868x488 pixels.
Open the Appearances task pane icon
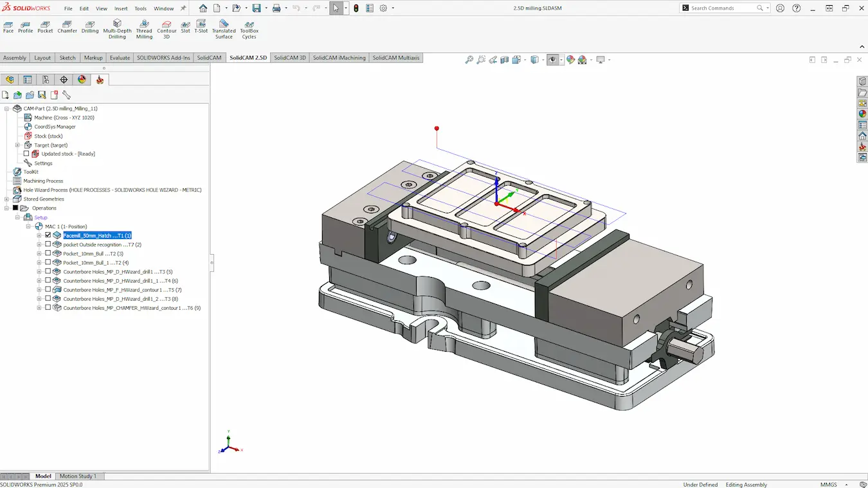pyautogui.click(x=862, y=114)
